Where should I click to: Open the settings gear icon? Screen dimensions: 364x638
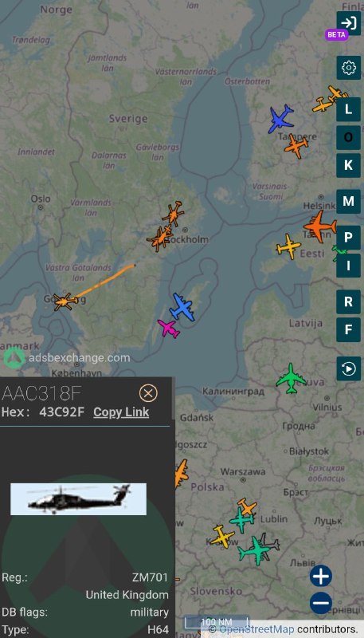pos(349,68)
